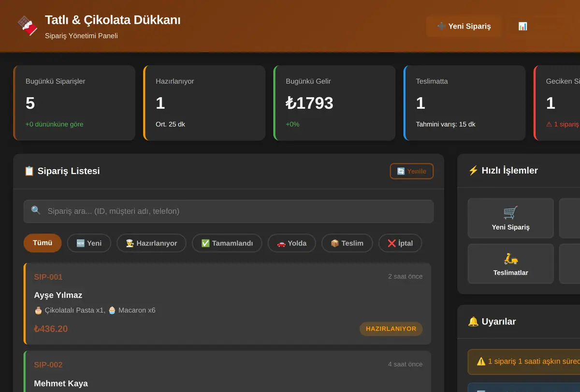Filter orders by Tamamlandı status
The height and width of the screenshot is (392, 580).
tap(227, 243)
